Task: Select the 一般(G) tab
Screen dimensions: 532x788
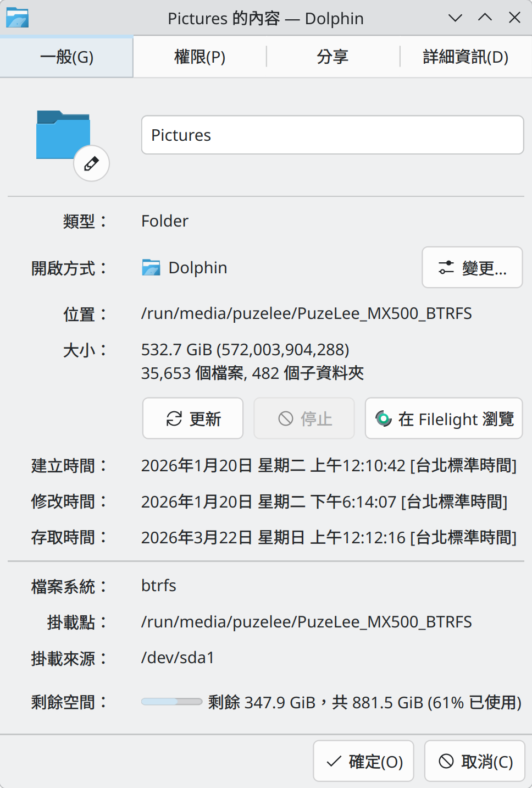Action: [x=66, y=57]
